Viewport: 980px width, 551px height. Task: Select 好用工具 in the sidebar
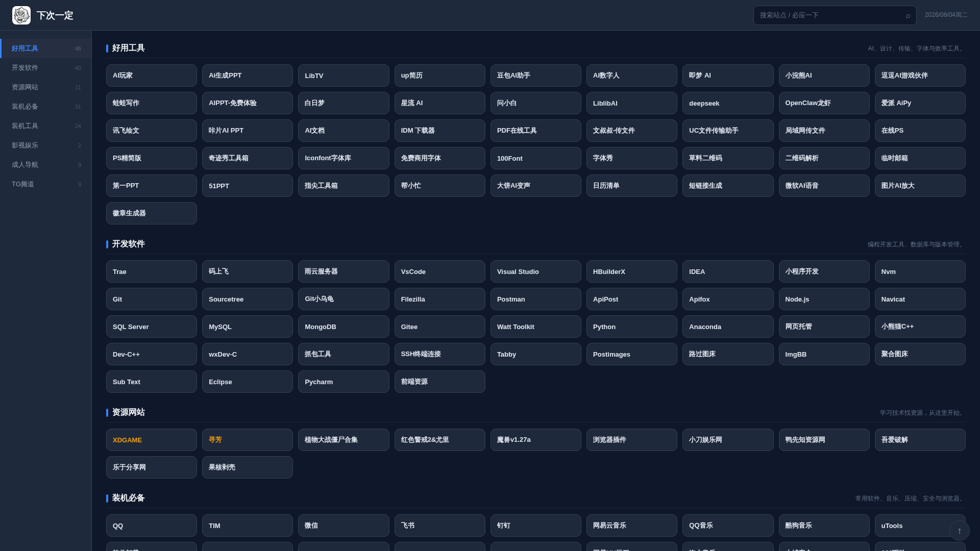click(46, 48)
